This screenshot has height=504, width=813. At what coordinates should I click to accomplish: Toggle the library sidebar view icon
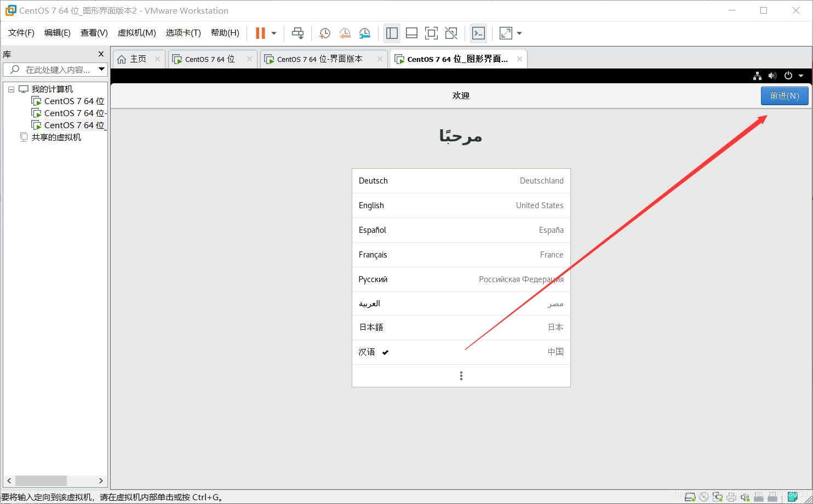(x=392, y=33)
